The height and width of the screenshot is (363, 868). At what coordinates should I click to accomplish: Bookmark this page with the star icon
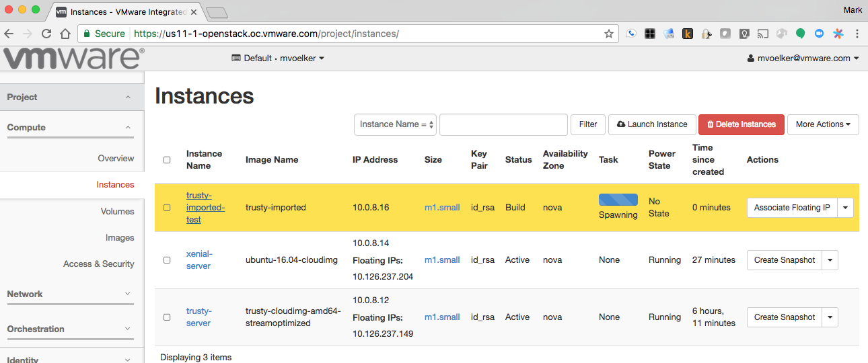point(609,34)
